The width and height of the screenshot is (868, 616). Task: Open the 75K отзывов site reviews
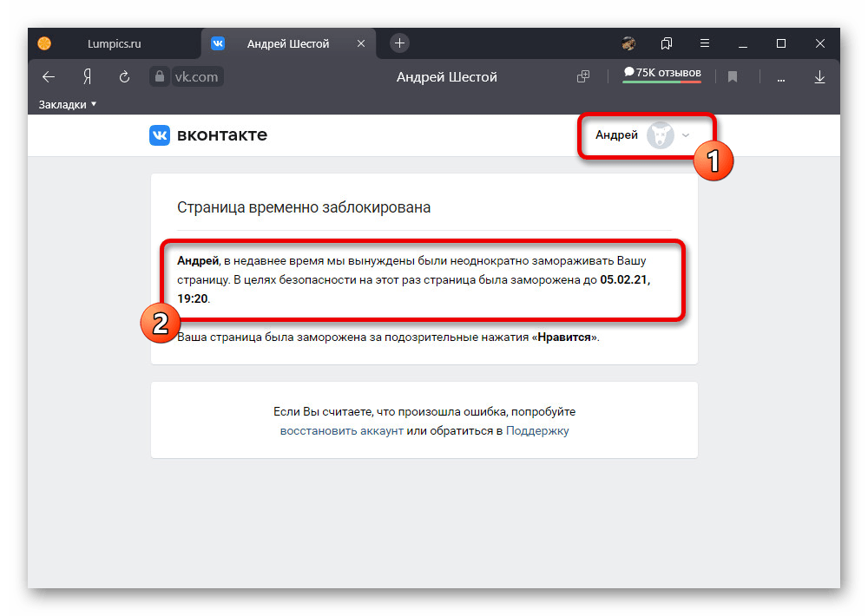(662, 74)
